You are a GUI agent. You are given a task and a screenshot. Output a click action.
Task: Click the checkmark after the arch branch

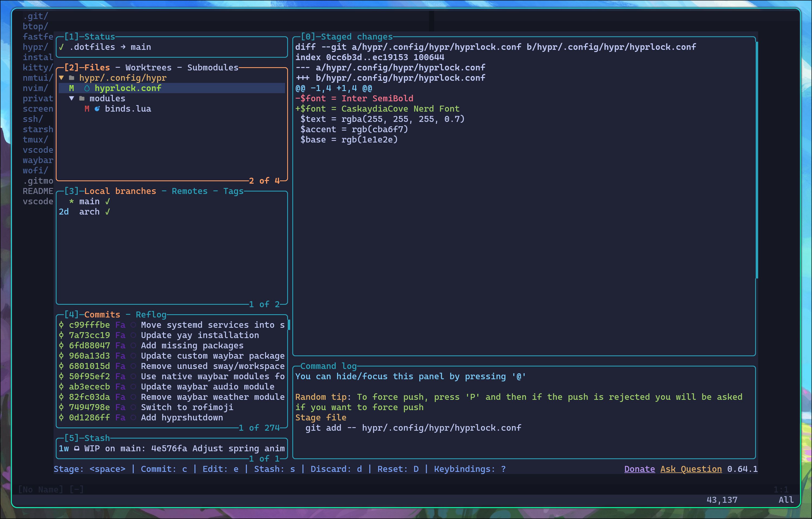click(107, 212)
